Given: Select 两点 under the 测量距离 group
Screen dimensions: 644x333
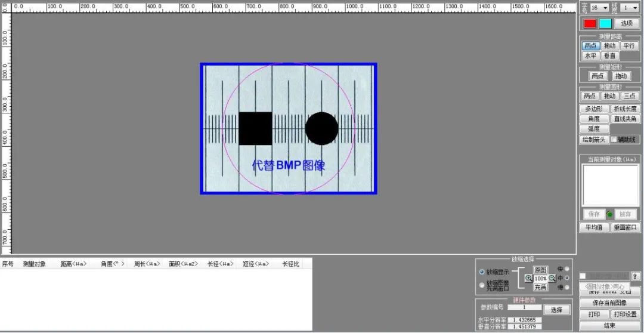Looking at the screenshot, I should coord(590,46).
